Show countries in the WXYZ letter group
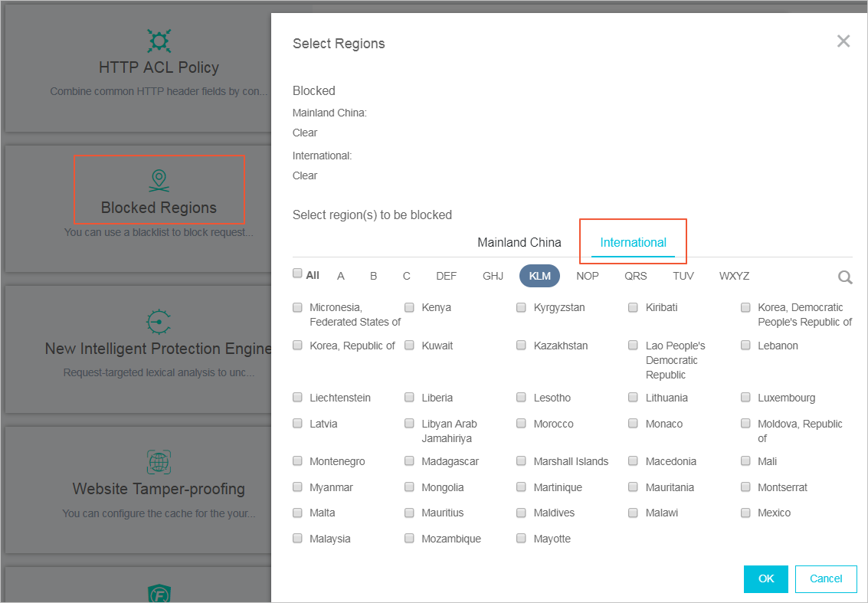Image resolution: width=868 pixels, height=603 pixels. click(734, 276)
